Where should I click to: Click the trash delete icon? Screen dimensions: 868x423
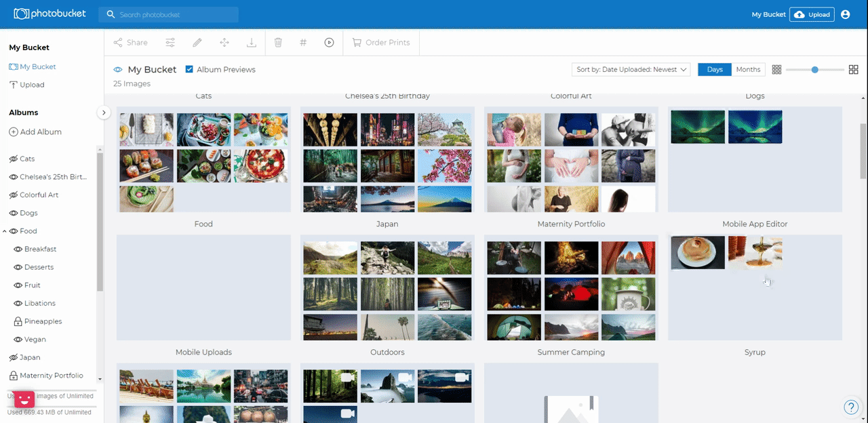tap(278, 43)
